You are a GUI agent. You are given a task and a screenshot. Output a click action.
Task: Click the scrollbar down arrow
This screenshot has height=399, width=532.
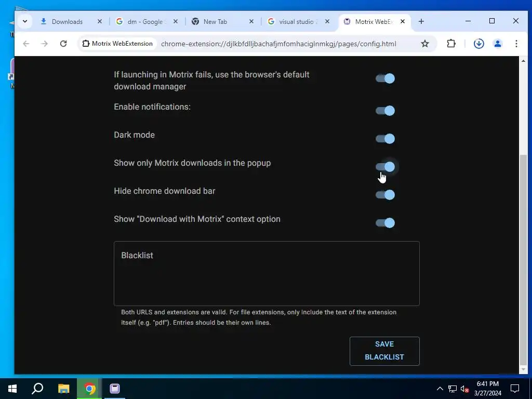(x=523, y=369)
